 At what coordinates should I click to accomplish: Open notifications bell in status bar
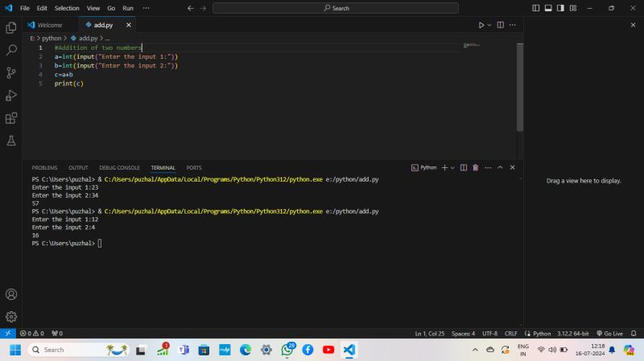pos(634,334)
